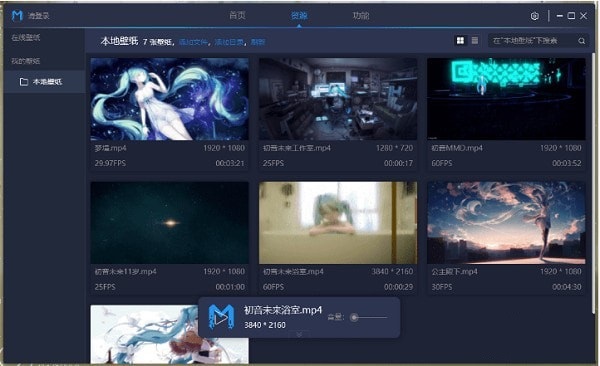Click the 3840 * 2160 text in player popup
This screenshot has height=366, width=600.
pos(265,325)
